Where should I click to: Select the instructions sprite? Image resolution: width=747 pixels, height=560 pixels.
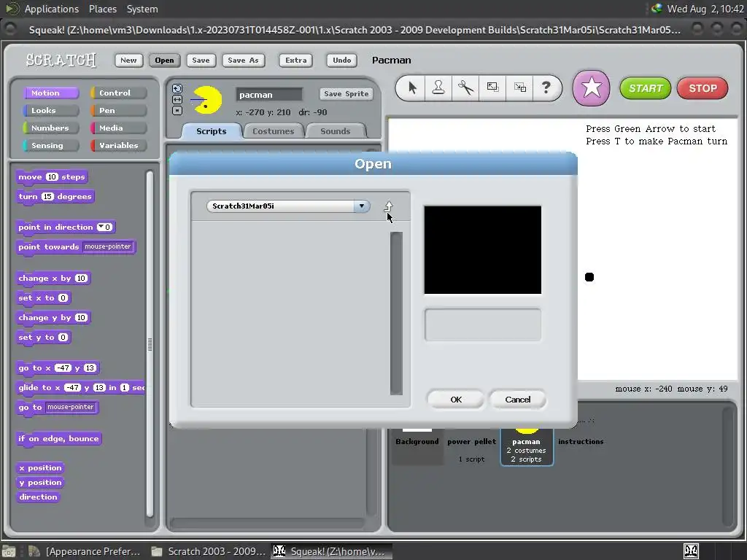(x=581, y=441)
